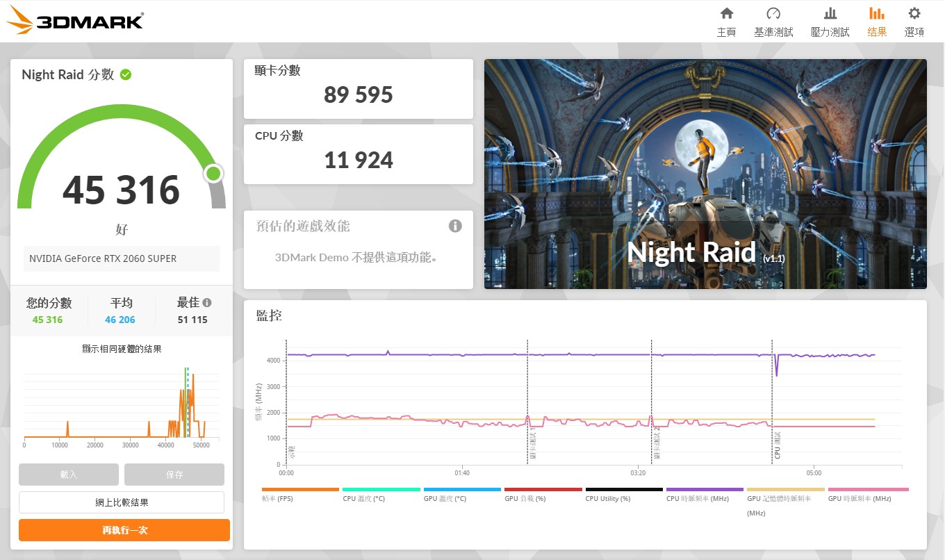Viewport: 945px width, 560px height.
Task: Click info icon in 預估的遊戲效能 panel
Action: coord(455,226)
